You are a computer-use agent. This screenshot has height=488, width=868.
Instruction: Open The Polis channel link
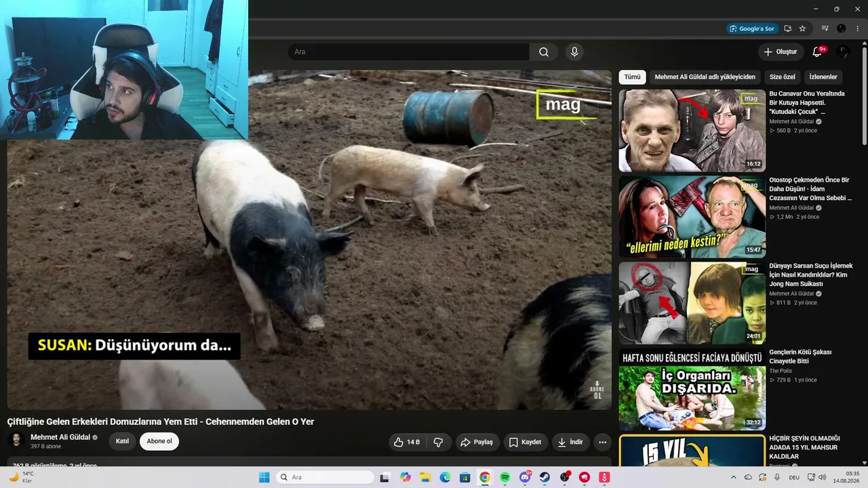[781, 371]
